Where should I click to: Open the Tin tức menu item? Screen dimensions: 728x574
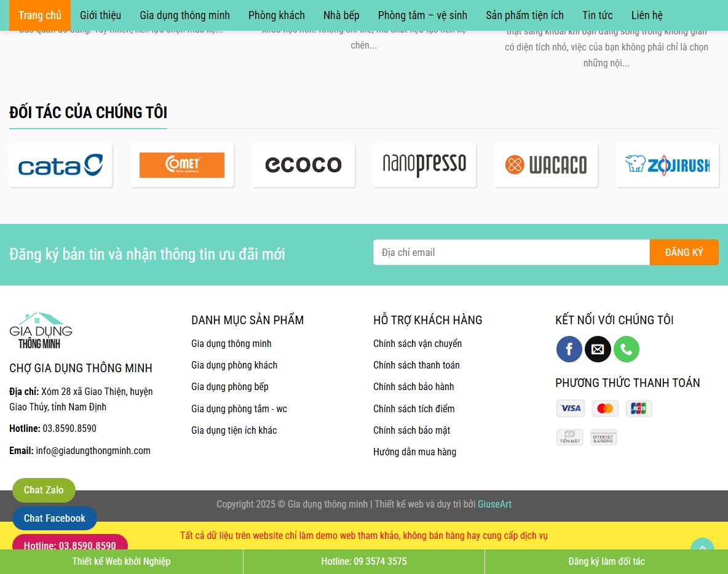(x=598, y=15)
